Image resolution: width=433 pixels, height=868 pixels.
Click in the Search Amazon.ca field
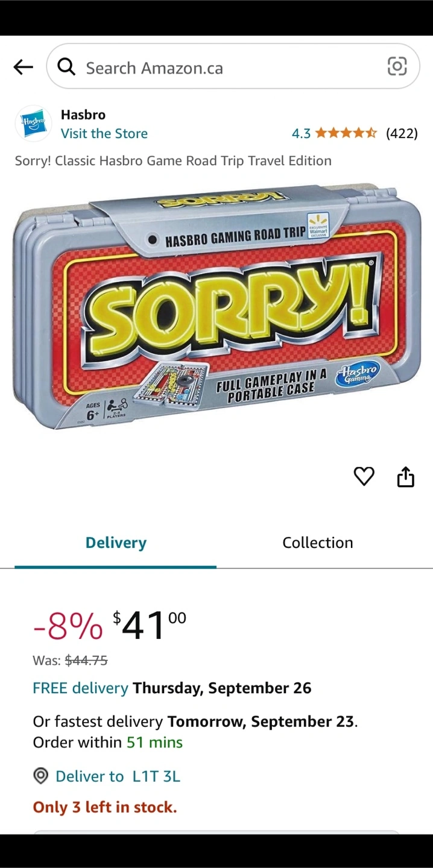pos(233,66)
